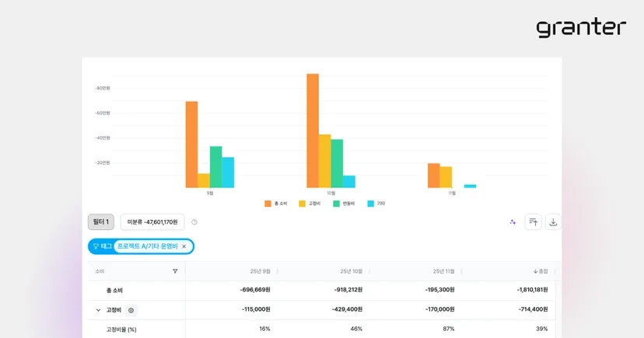Toggle 기타 legend swatch

[370, 204]
